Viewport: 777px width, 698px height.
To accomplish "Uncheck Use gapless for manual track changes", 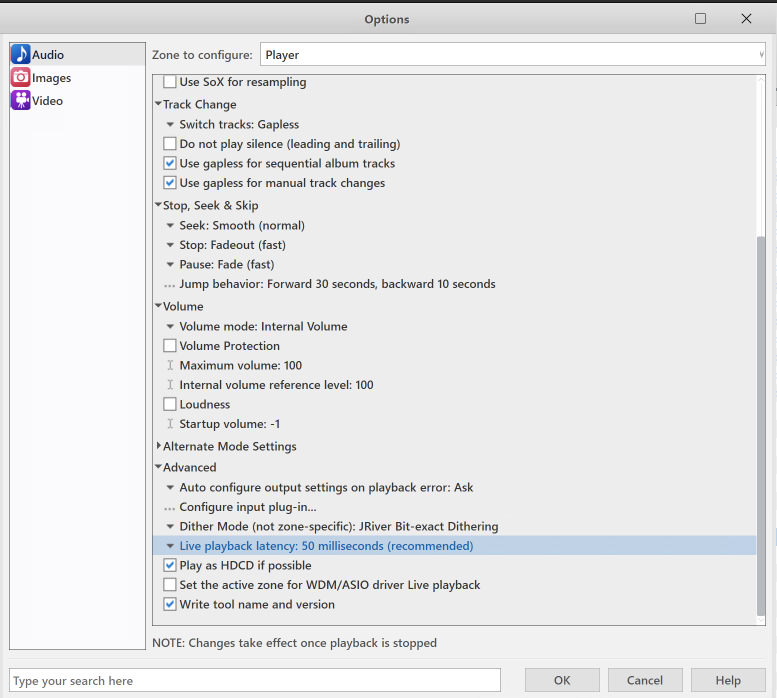I will click(x=170, y=183).
